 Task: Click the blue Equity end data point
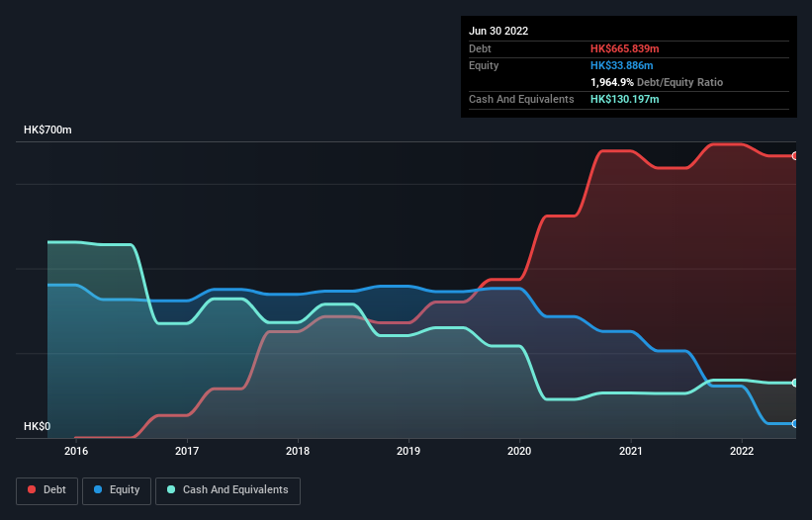tap(795, 424)
